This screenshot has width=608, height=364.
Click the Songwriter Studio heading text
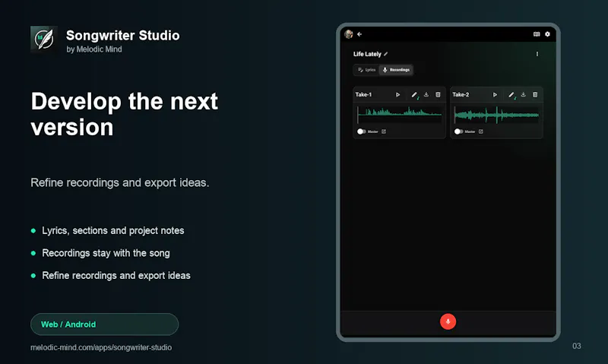122,35
